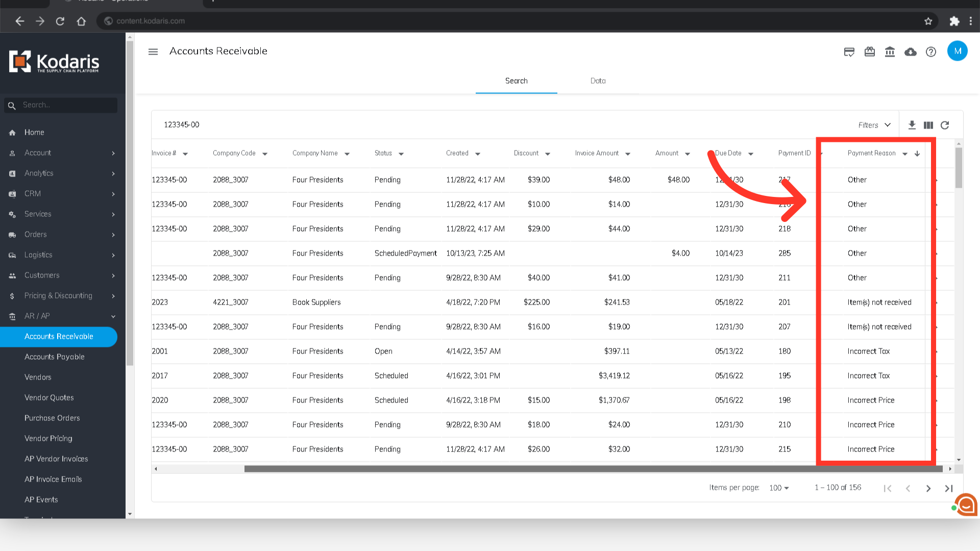Open the chat support bubble icon
This screenshot has width=980, height=551.
(x=965, y=505)
